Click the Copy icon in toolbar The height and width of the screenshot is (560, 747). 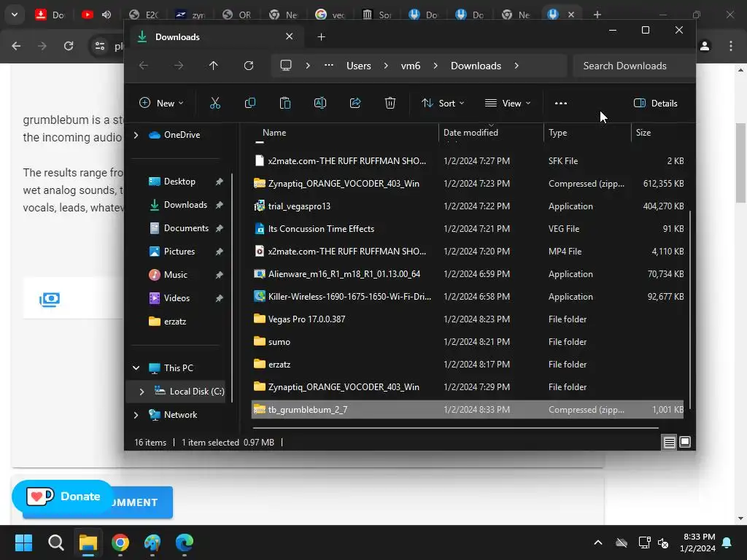pyautogui.click(x=249, y=103)
